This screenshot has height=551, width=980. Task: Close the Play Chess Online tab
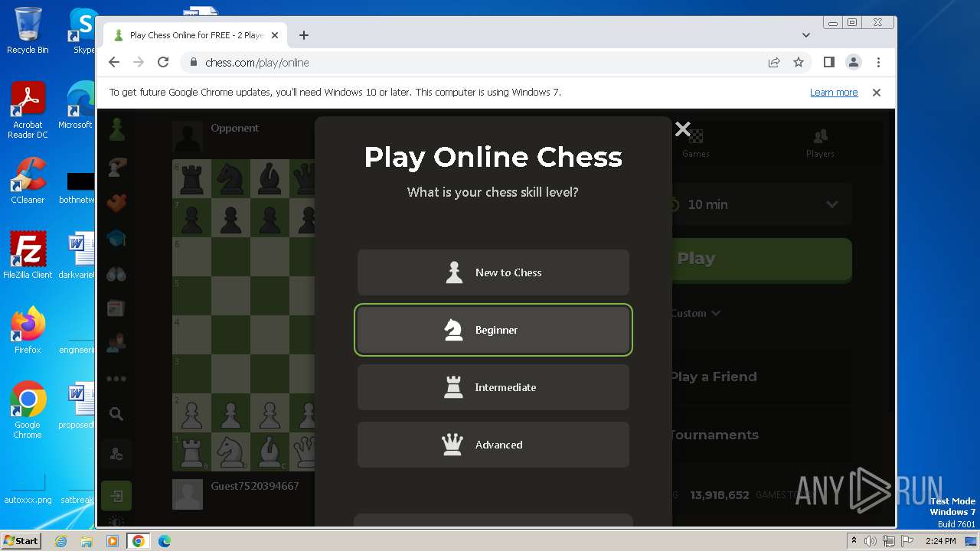[x=275, y=35]
